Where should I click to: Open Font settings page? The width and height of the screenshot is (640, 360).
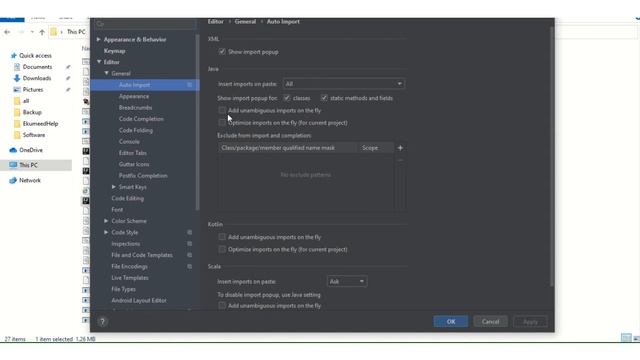tap(117, 209)
